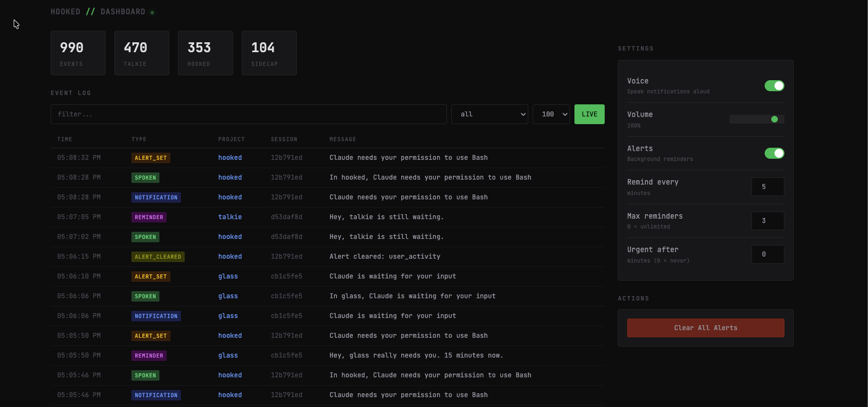Click the message 'In glass, Claude is waiting for your input'
This screenshot has width=868, height=407.
coord(412,296)
